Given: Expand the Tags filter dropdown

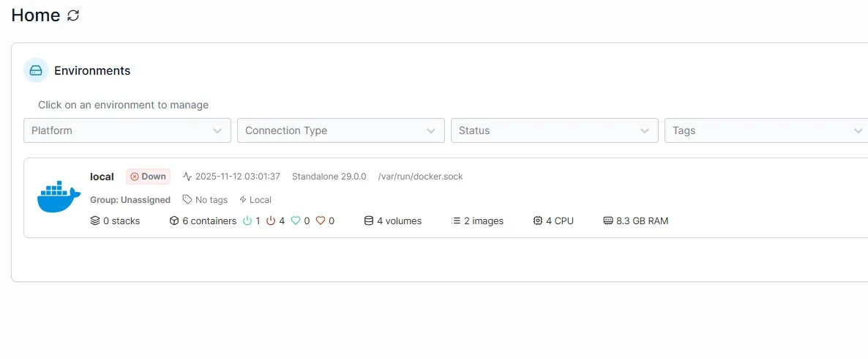Looking at the screenshot, I should [766, 130].
